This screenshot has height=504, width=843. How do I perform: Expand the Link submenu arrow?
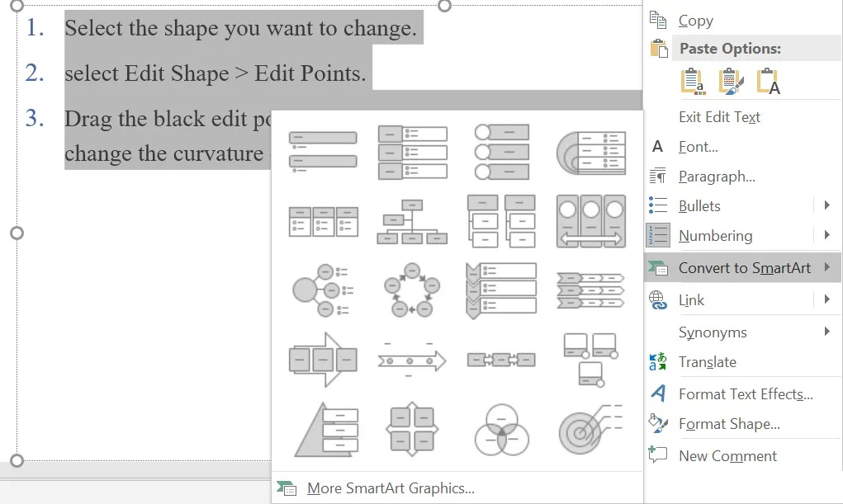pyautogui.click(x=826, y=299)
